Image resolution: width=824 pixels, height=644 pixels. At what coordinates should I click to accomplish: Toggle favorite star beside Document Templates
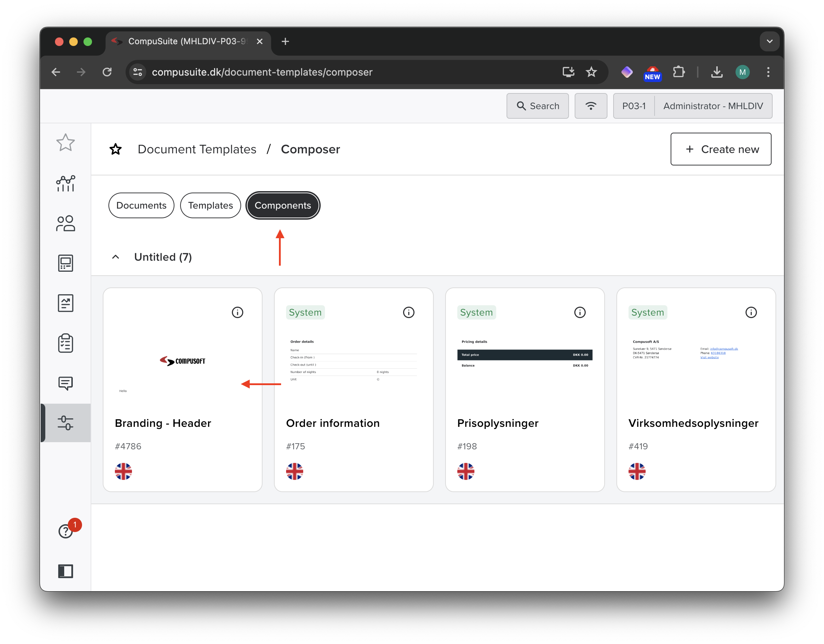click(116, 149)
